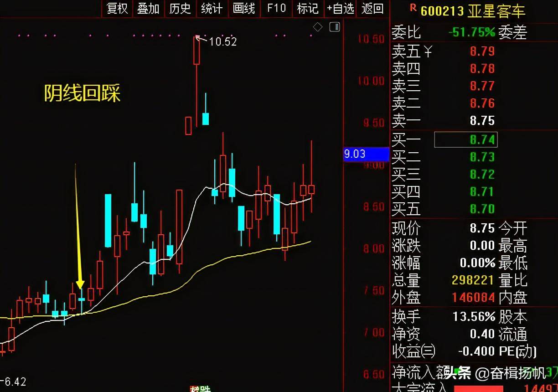The image size is (558, 392).
Task: Go back with the 返回 button
Action: (x=372, y=8)
